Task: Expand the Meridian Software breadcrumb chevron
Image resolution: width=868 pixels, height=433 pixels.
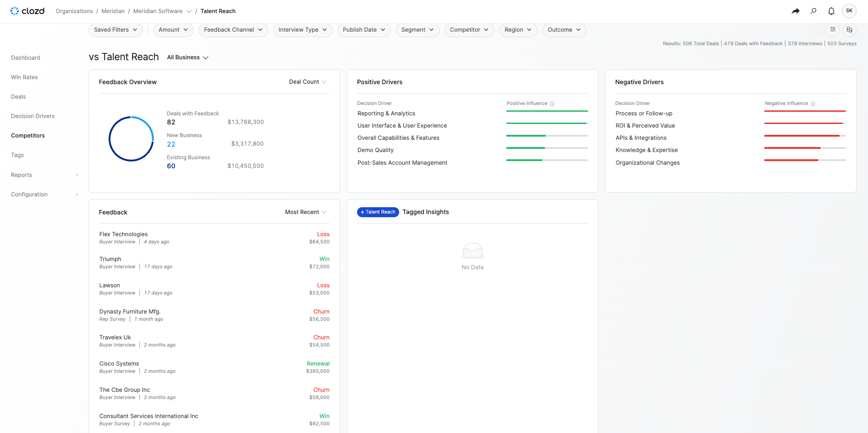Action: 189,11
